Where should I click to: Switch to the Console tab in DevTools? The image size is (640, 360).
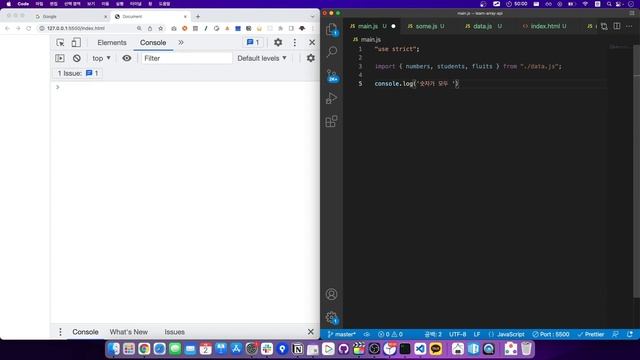(153, 42)
